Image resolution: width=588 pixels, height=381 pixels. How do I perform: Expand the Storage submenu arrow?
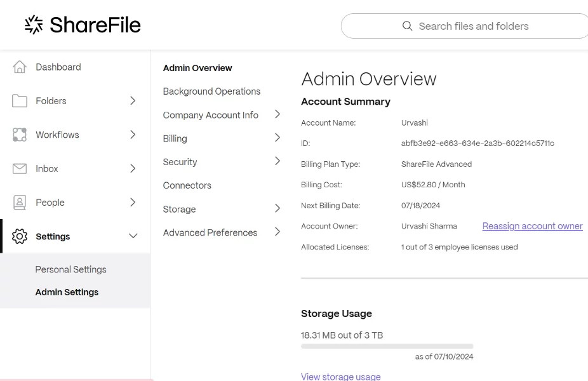coord(277,208)
